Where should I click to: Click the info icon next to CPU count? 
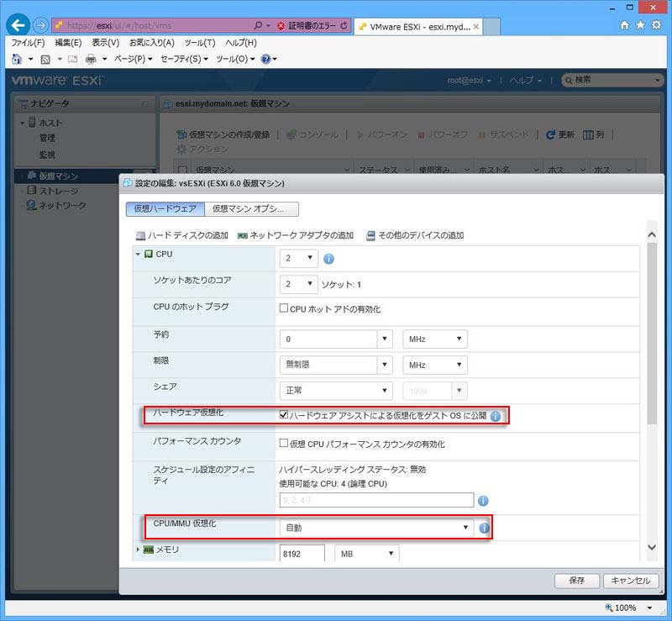pos(328,259)
